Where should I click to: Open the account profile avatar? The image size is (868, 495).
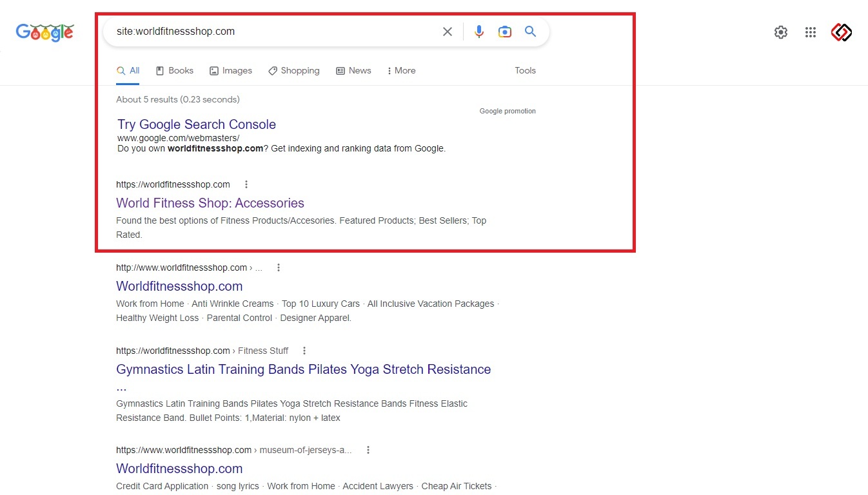(842, 32)
